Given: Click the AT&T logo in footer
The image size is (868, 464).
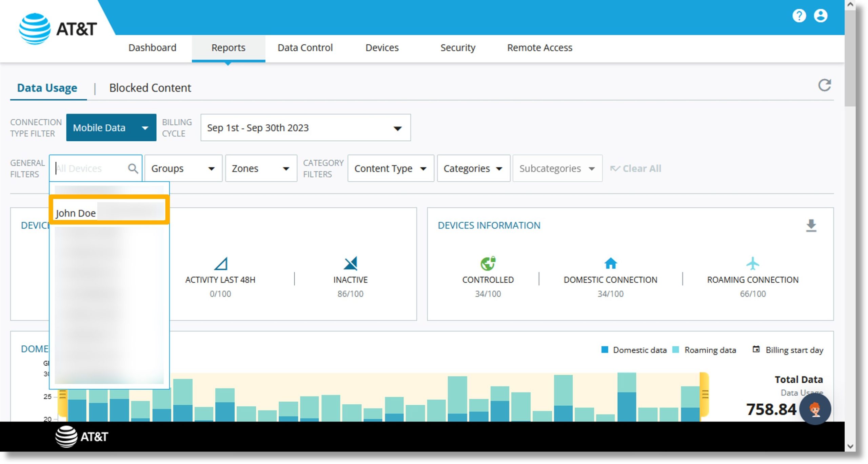Looking at the screenshot, I should coord(82,437).
